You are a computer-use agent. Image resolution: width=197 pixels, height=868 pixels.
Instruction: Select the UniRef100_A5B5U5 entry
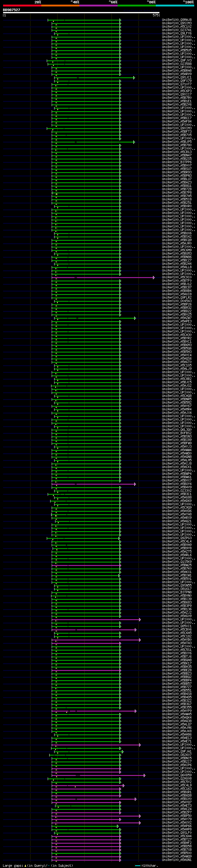point(177,50)
